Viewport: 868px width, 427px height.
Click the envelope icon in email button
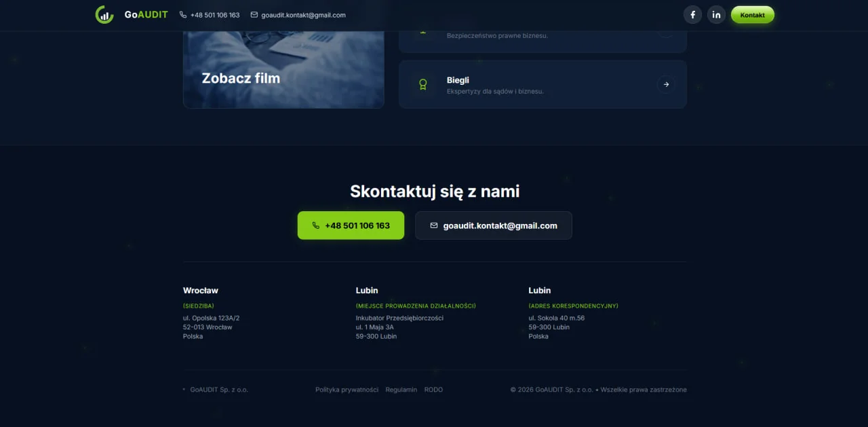point(434,225)
